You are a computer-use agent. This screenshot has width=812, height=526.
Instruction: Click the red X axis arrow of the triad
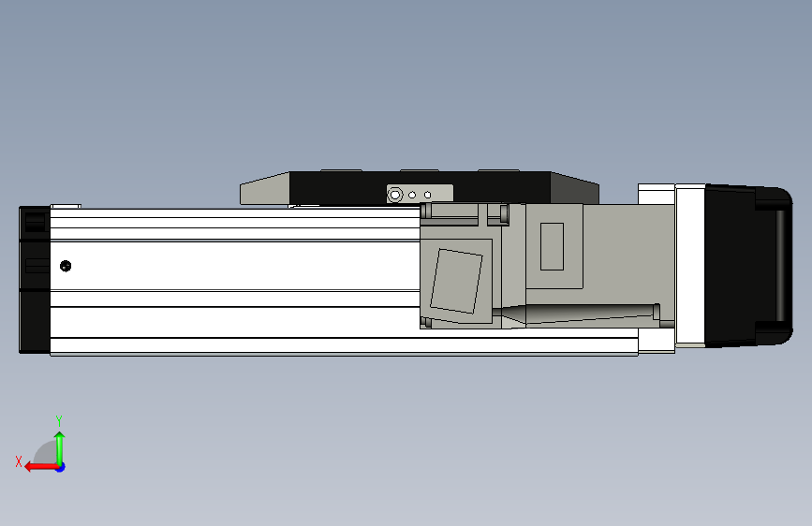pos(40,467)
